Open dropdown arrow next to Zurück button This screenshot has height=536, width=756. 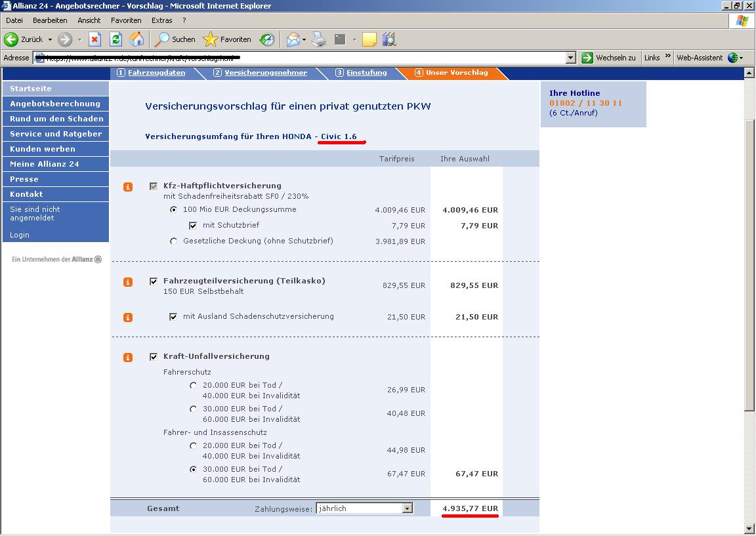(50, 39)
